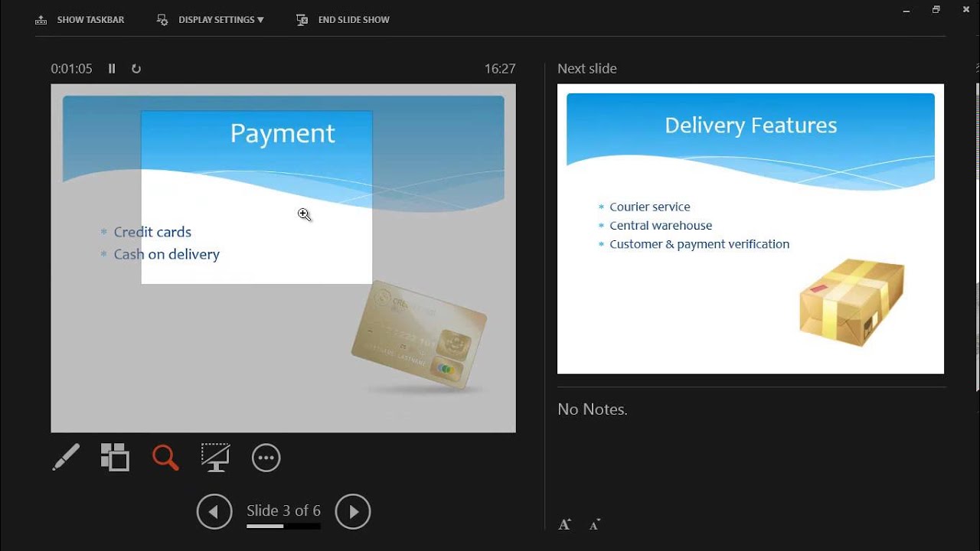Select the pen and laser pointer tool
This screenshot has width=980, height=551.
[x=66, y=458]
